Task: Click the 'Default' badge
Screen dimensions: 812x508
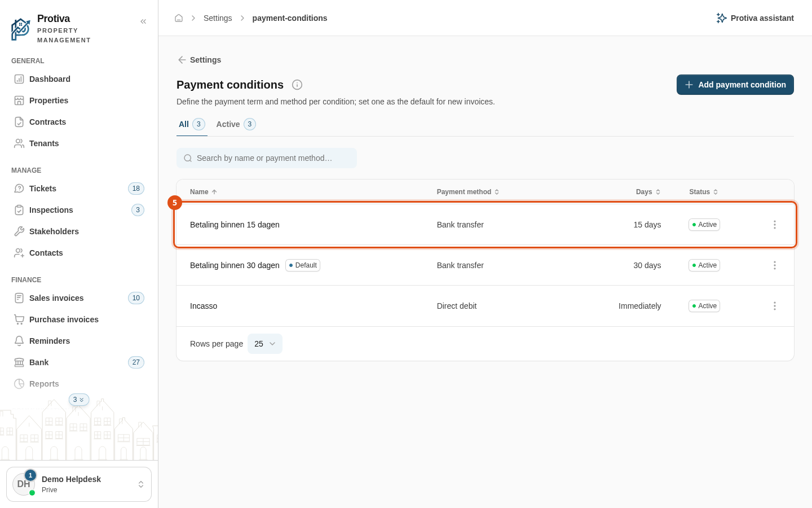Action: [303, 265]
